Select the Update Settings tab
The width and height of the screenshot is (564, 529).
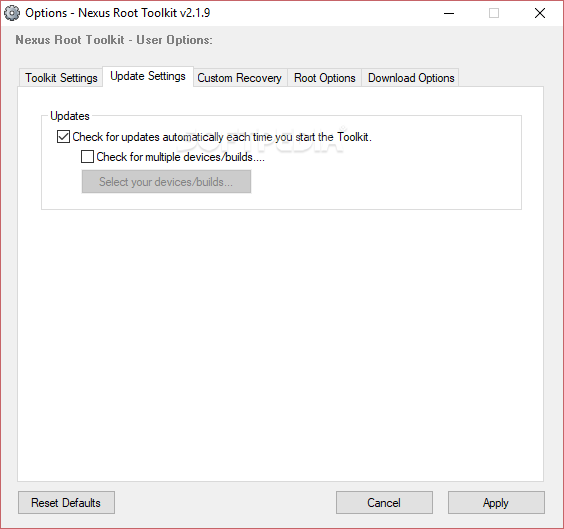(x=148, y=76)
